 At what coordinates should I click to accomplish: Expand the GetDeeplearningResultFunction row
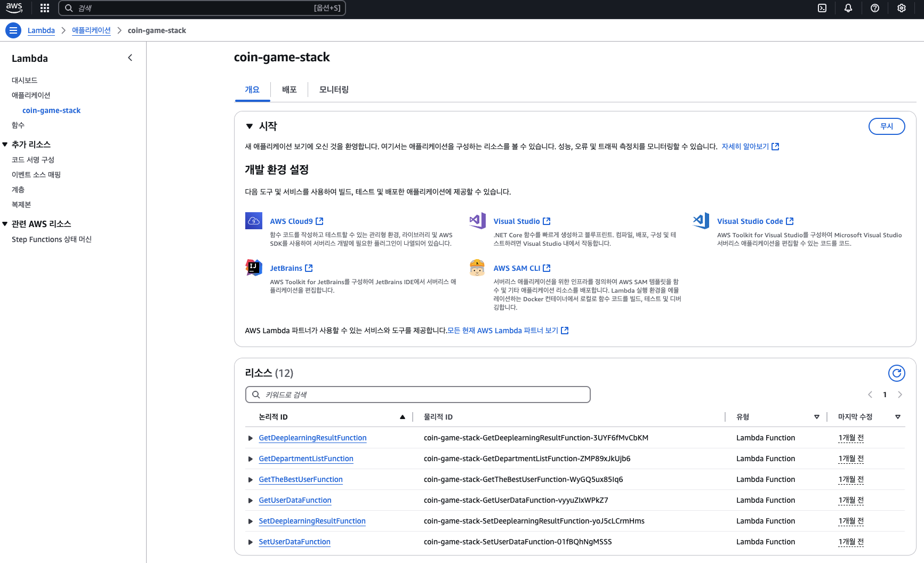(x=251, y=438)
